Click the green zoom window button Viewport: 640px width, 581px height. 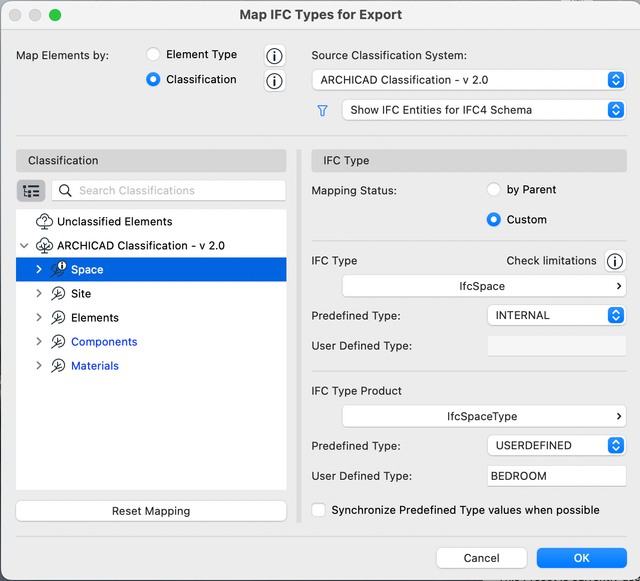pos(55,15)
